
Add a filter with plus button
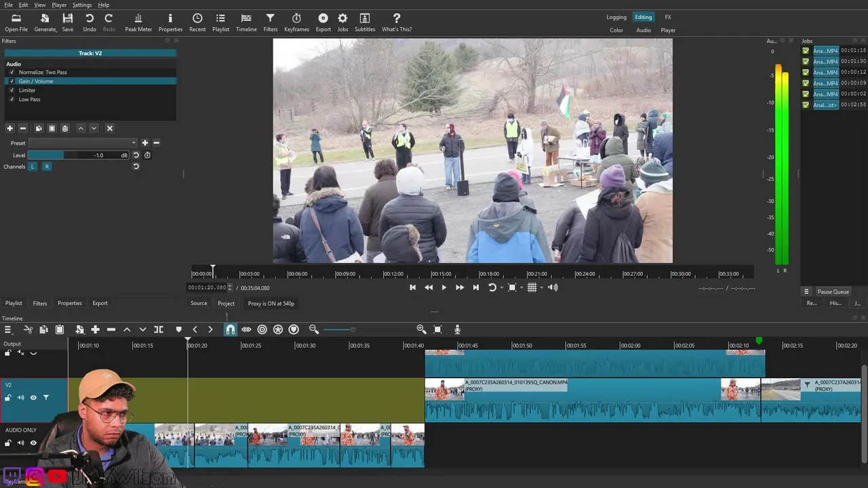[9, 128]
